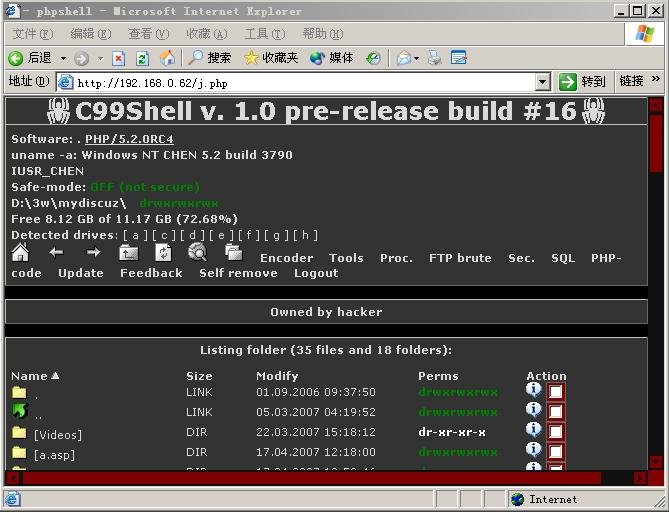Check the box for the [a.asp] row

pyautogui.click(x=556, y=451)
